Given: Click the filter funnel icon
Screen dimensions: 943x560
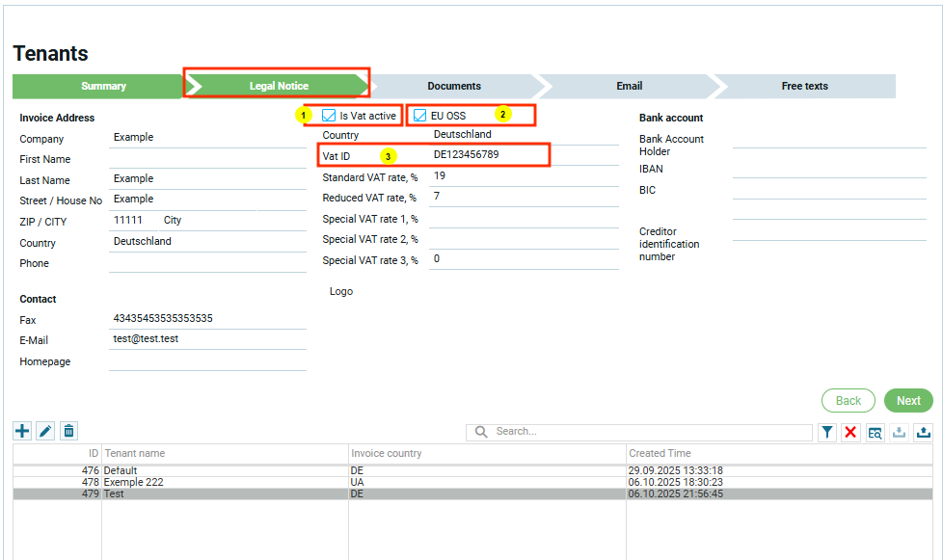Looking at the screenshot, I should click(827, 433).
